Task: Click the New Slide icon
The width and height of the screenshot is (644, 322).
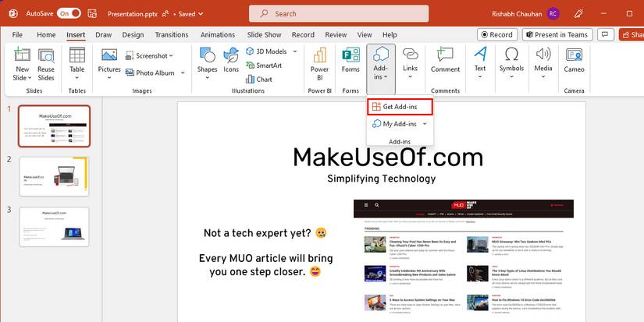Action: click(x=22, y=55)
